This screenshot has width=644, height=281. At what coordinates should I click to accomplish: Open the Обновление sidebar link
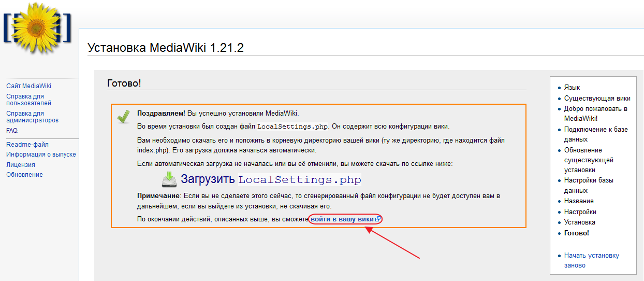(x=24, y=175)
